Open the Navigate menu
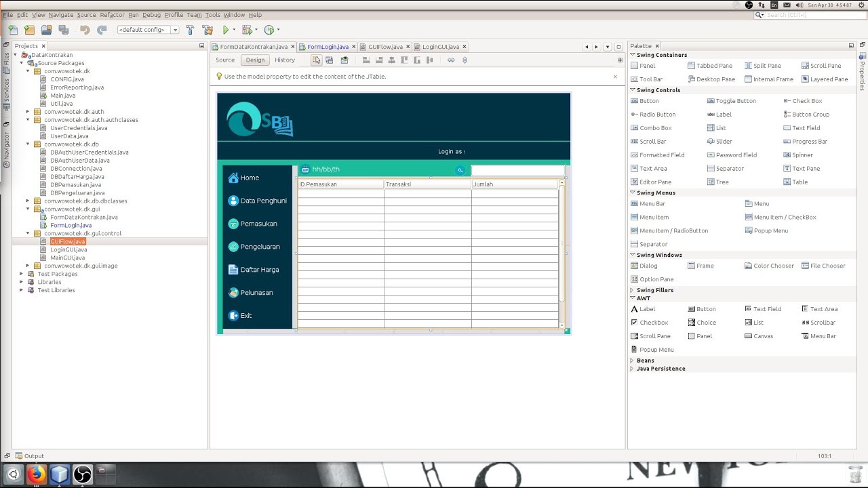The height and width of the screenshot is (488, 868). coord(61,15)
